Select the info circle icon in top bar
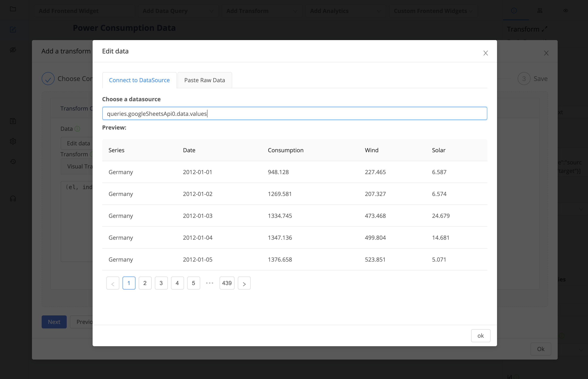Image resolution: width=588 pixels, height=379 pixels. tap(514, 11)
